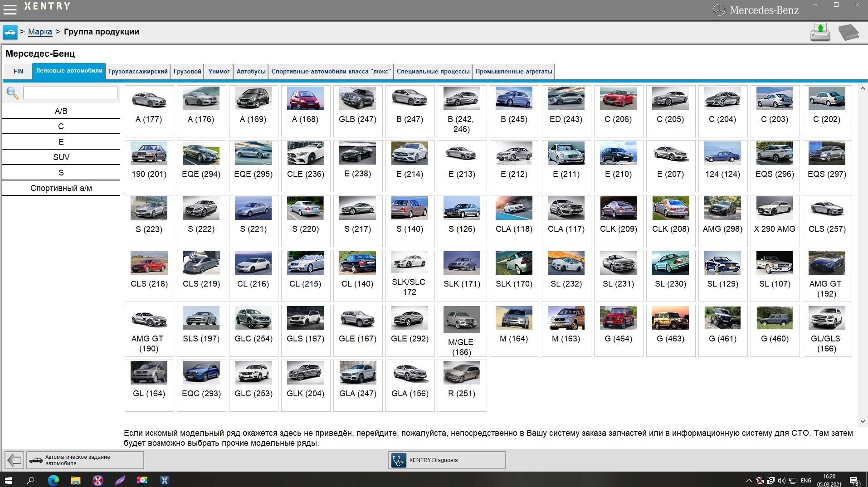Image resolution: width=868 pixels, height=487 pixels.
Task: Pick the SLS (197) model tile
Action: pyautogui.click(x=201, y=331)
